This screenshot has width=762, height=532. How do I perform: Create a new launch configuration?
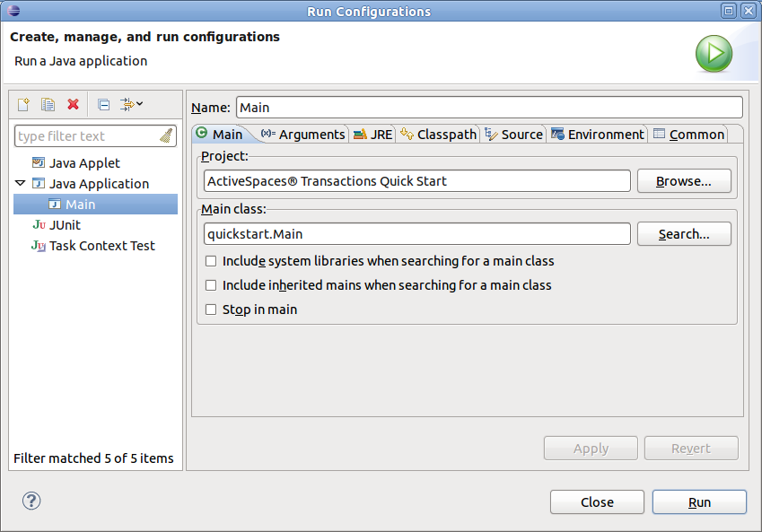[22, 104]
